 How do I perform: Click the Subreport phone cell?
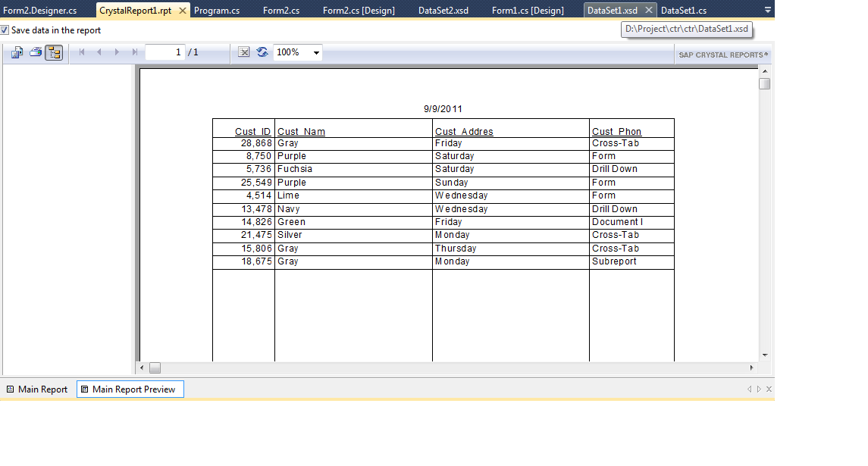[615, 261]
